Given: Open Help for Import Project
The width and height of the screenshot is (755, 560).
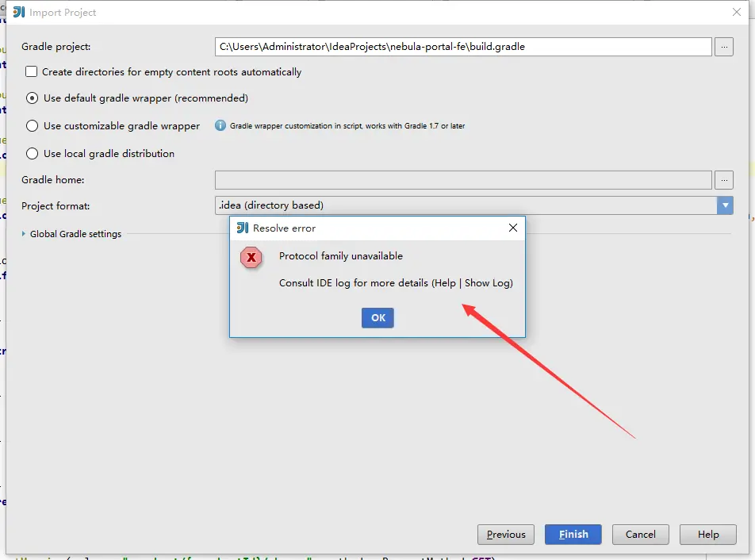Looking at the screenshot, I should (x=707, y=535).
